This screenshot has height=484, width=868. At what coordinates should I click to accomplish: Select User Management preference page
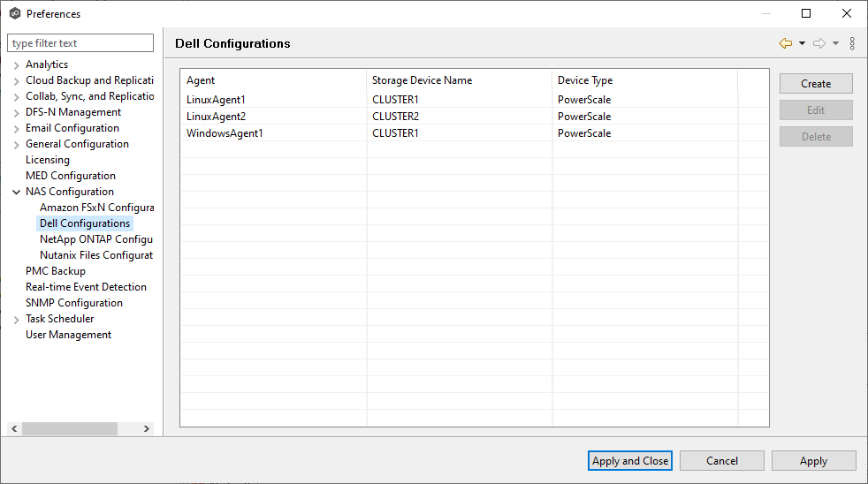coord(68,335)
